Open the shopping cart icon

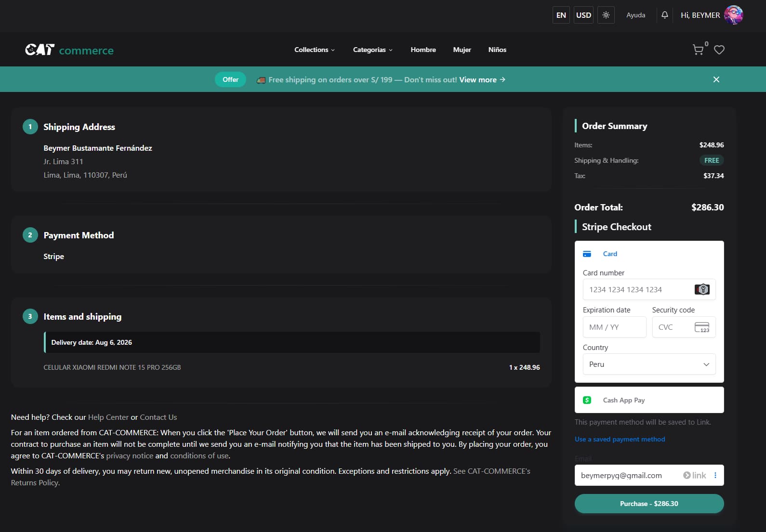point(698,50)
